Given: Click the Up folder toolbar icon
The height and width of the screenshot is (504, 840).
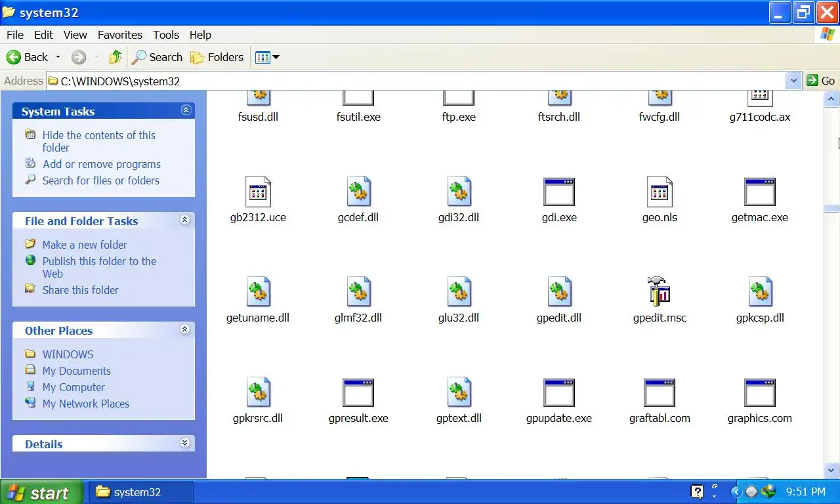Looking at the screenshot, I should point(115,57).
